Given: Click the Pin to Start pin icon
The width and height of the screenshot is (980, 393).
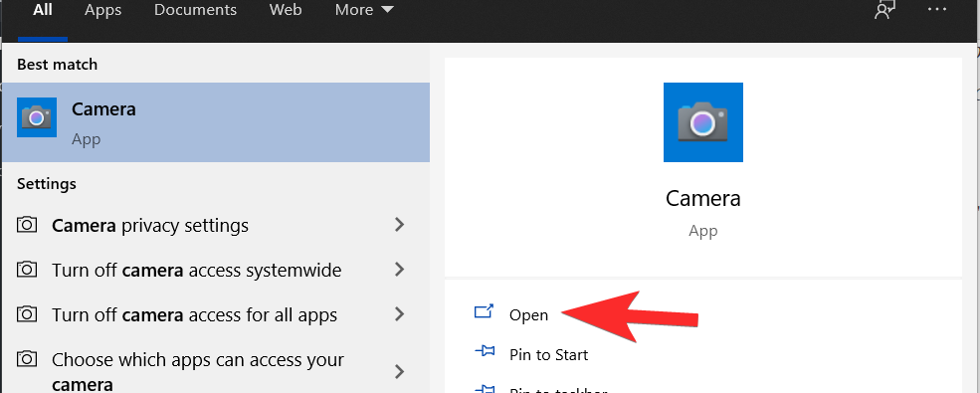Looking at the screenshot, I should [485, 352].
